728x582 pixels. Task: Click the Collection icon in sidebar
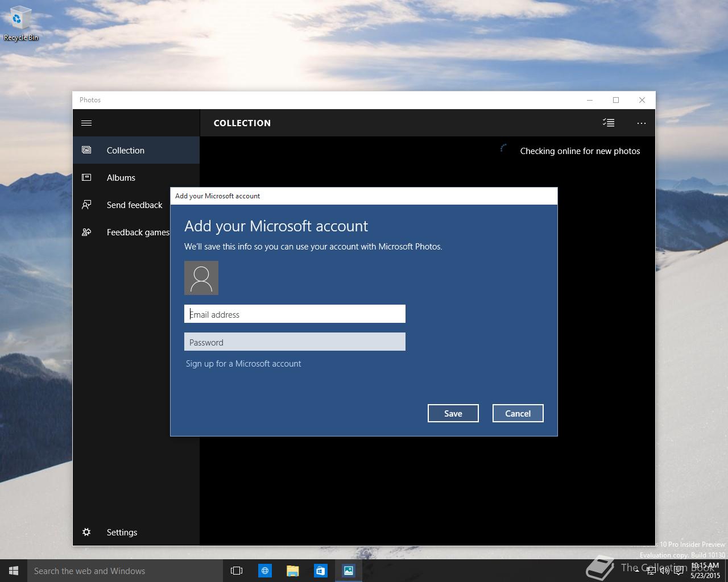(x=86, y=150)
